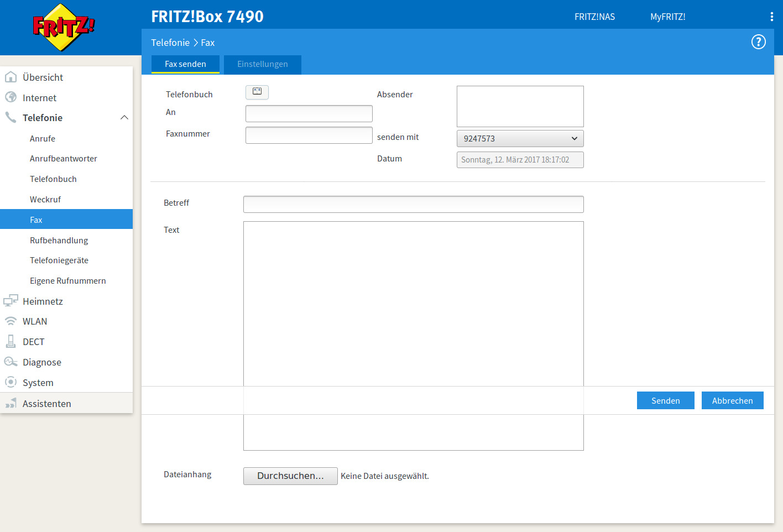Open the three-dot options menu
This screenshot has height=532, width=783.
click(771, 17)
